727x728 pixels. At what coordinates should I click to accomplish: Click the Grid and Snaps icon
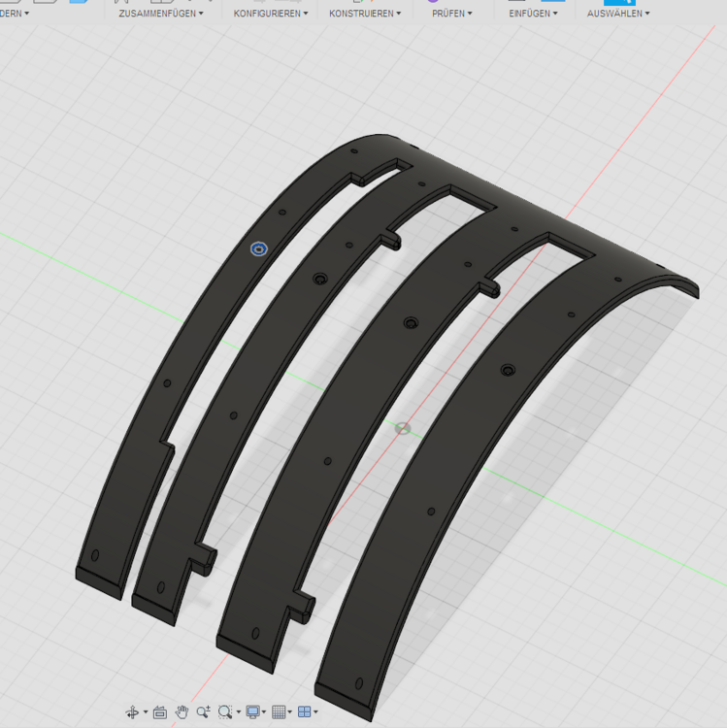(x=279, y=712)
